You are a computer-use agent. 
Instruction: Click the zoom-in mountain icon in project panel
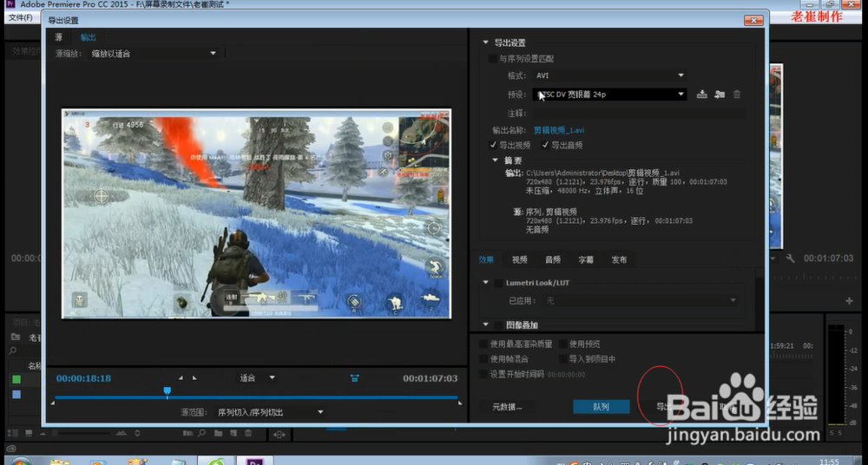point(122,433)
